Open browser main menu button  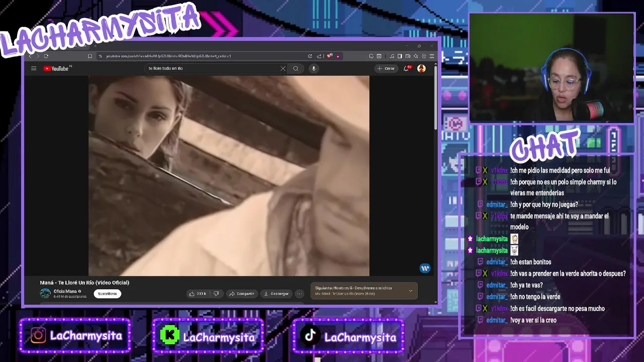pos(432,56)
